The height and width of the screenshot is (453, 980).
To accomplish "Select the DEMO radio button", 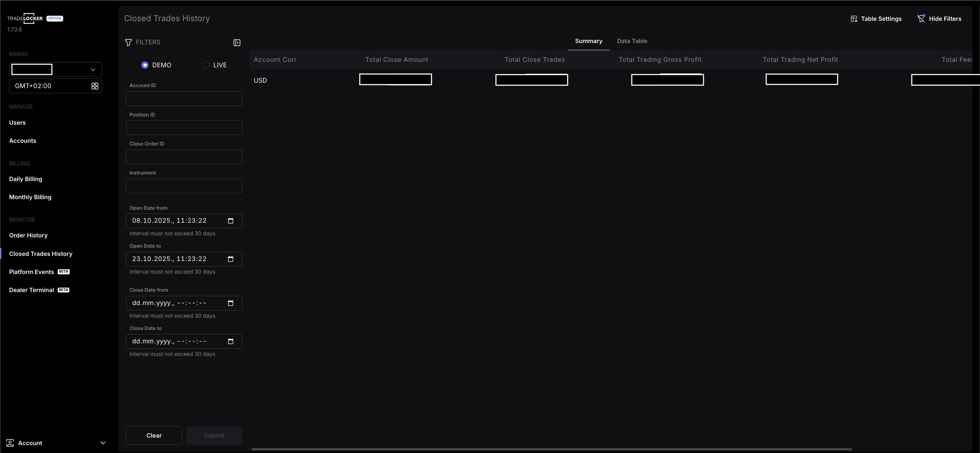I will tap(145, 65).
